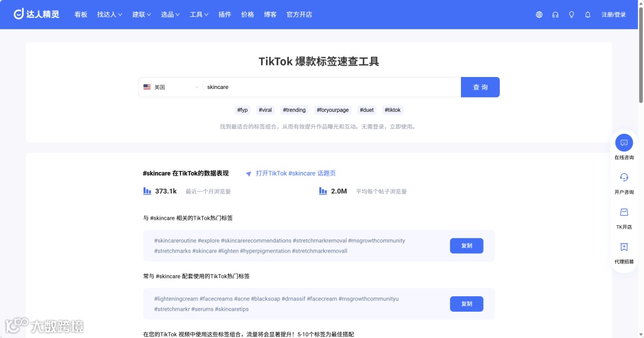Click the bar chart icon next to 2.0M
The height and width of the screenshot is (338, 644).
click(323, 191)
